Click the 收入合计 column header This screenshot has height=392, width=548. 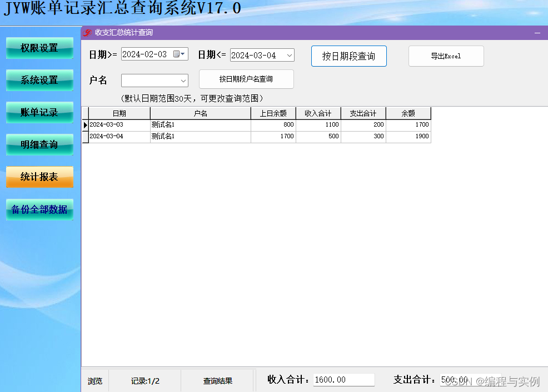(318, 113)
